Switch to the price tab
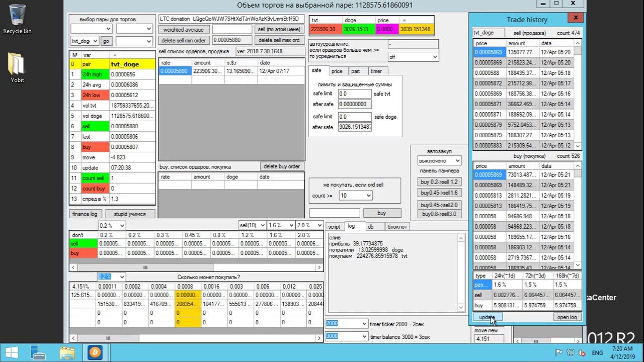The image size is (644, 362). coord(337,71)
